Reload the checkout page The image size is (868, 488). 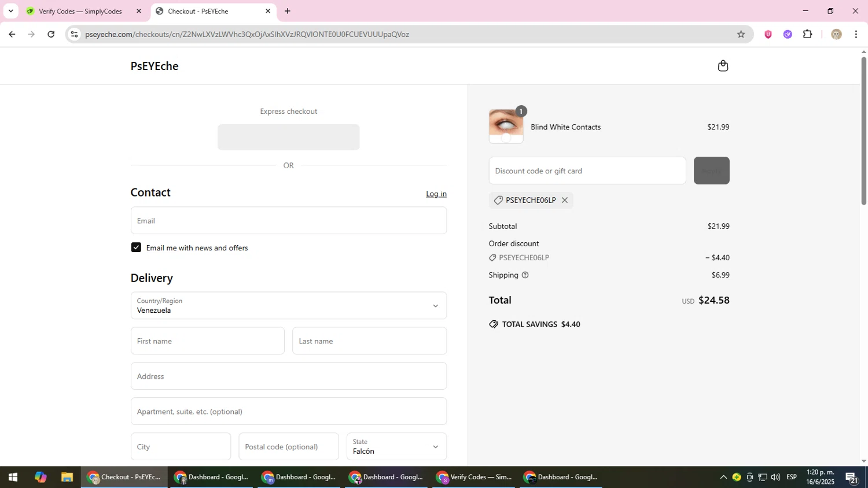[51, 34]
